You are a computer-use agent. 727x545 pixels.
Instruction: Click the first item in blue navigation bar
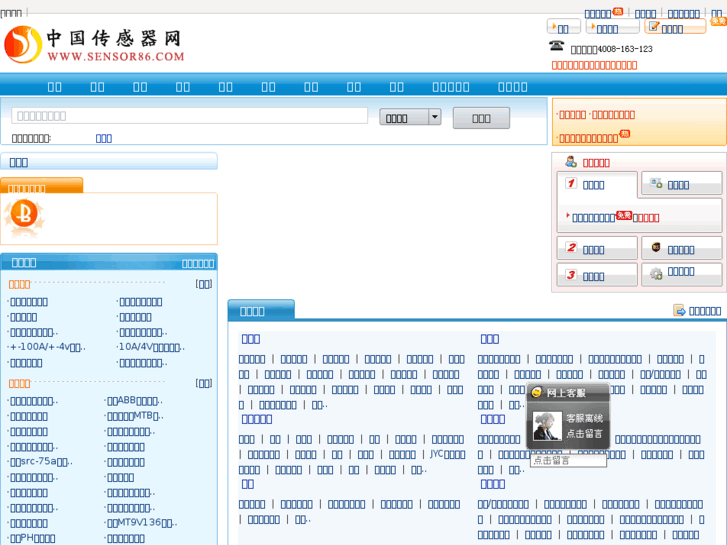pyautogui.click(x=54, y=87)
